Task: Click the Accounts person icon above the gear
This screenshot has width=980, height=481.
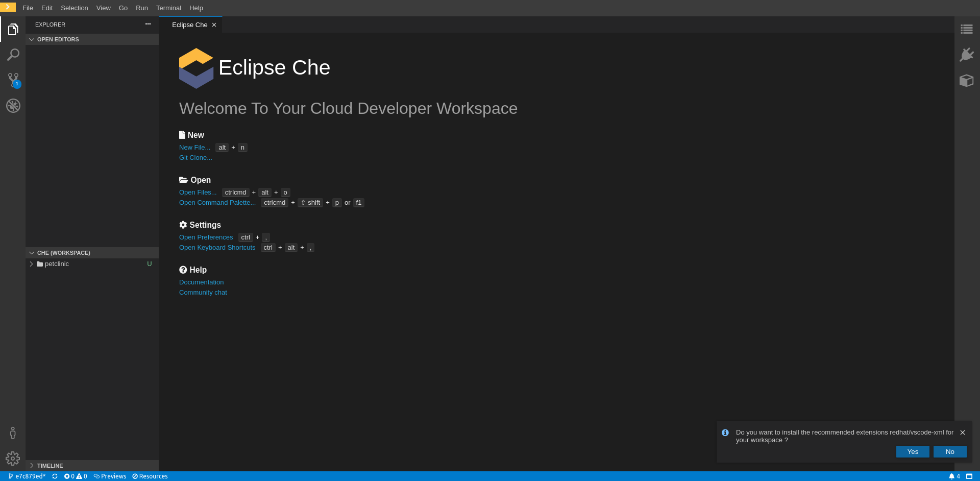Action: 13,432
